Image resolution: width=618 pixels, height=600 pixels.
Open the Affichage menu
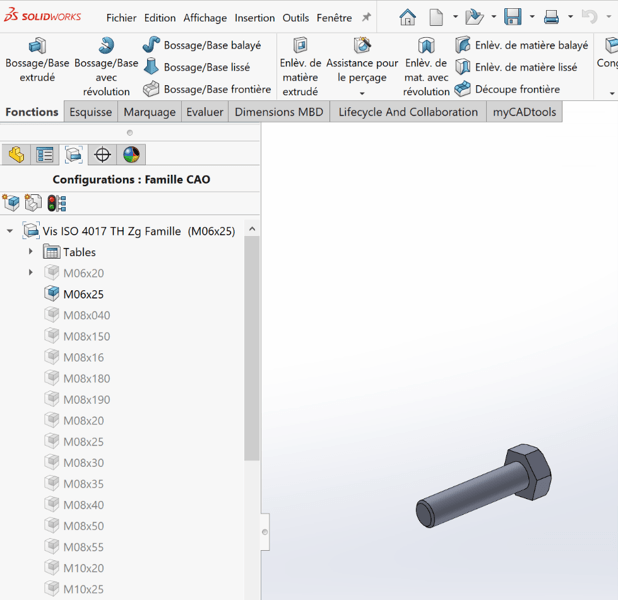point(205,18)
